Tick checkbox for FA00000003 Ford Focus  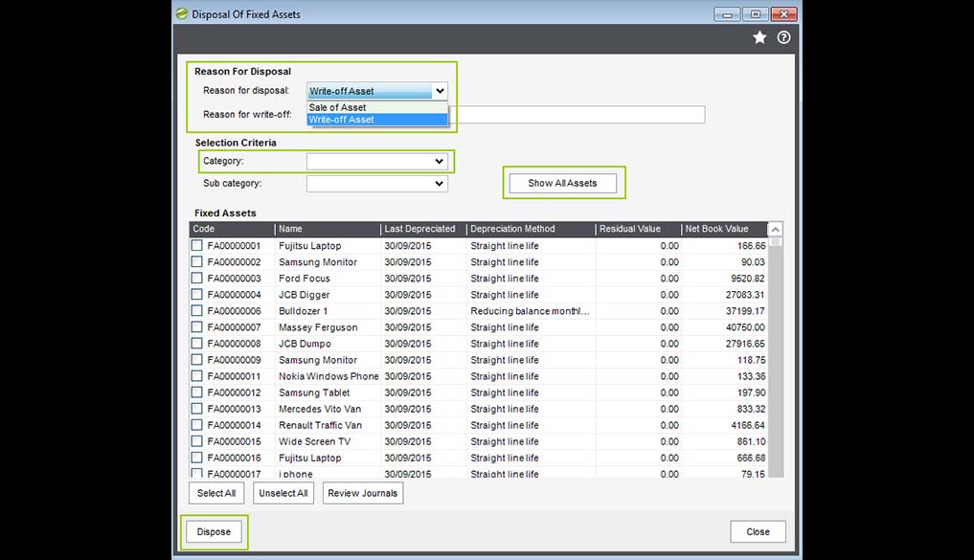pyautogui.click(x=197, y=278)
